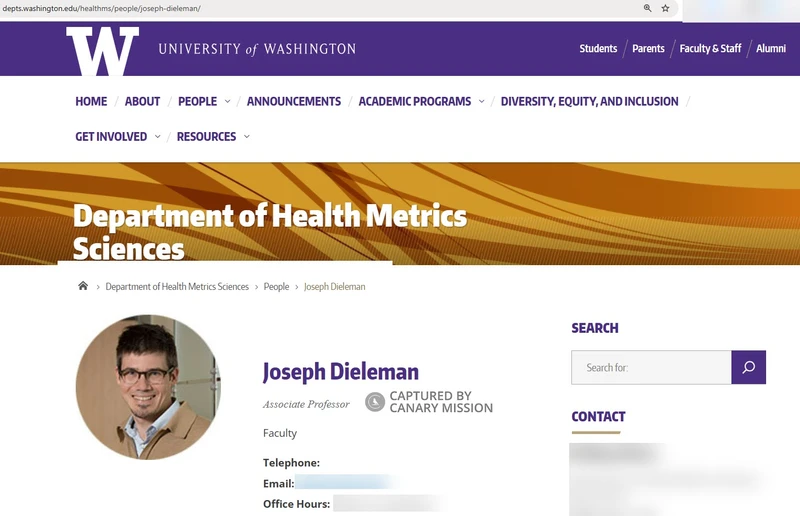This screenshot has height=516, width=800.
Task: Open the Alumni link in the header
Action: coord(770,48)
